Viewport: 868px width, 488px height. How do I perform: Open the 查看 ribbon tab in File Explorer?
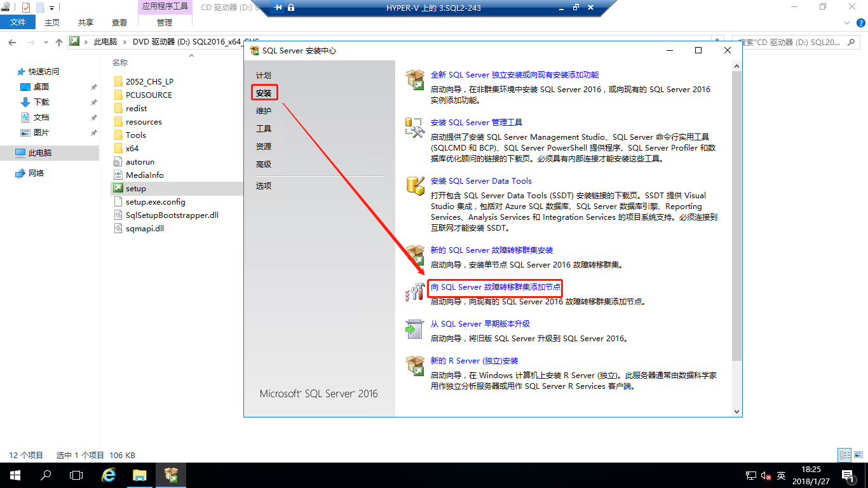pyautogui.click(x=119, y=22)
